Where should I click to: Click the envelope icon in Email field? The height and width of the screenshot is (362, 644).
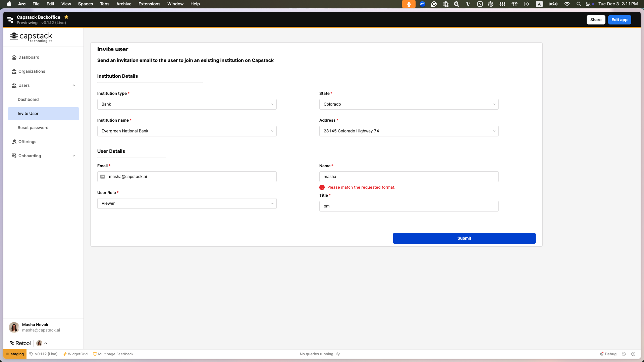click(103, 177)
